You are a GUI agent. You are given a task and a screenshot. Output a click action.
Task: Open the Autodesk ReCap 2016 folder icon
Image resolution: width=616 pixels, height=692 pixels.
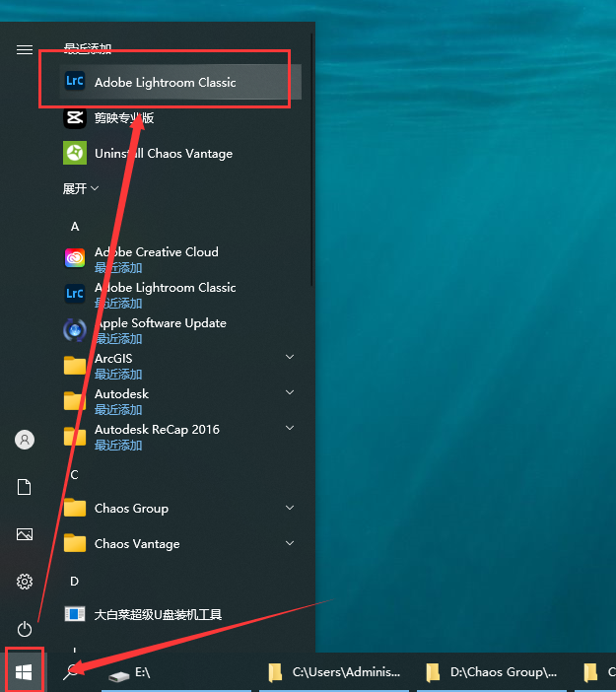click(x=75, y=437)
